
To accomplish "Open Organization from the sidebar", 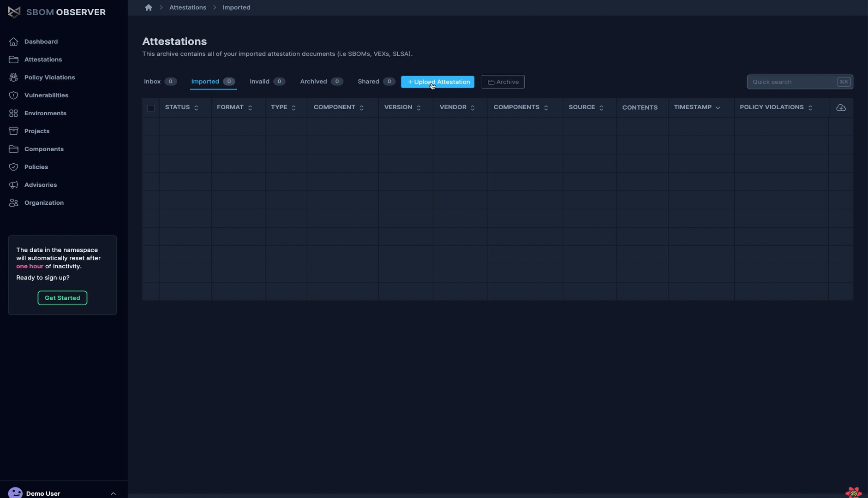I will [44, 203].
